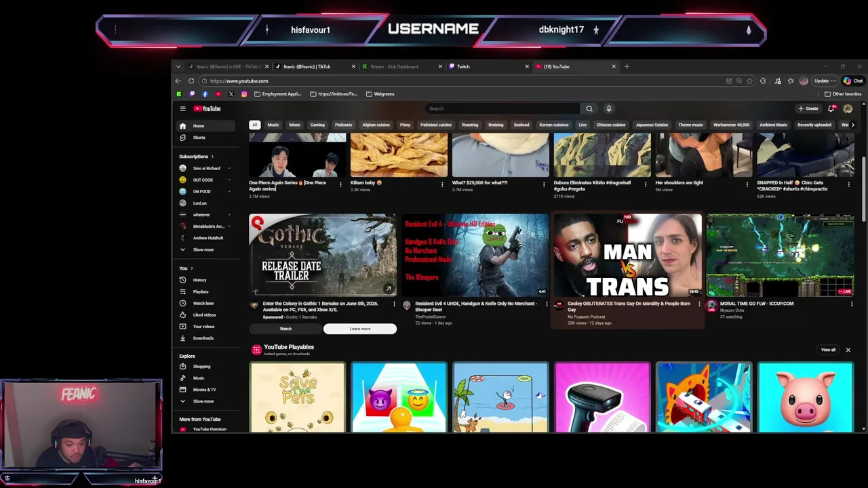Screen dimensions: 868x488
Task: Open the Andrew Hulshult subscription
Action: [x=206, y=238]
